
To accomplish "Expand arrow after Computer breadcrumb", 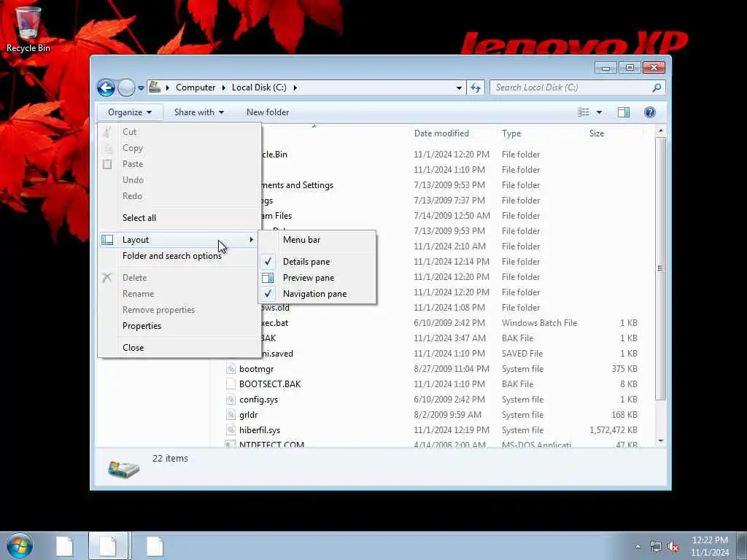I will (223, 87).
